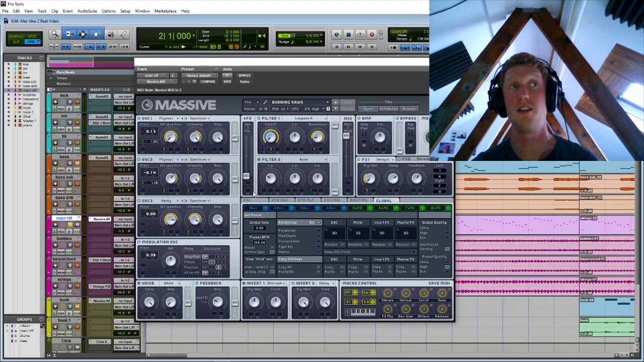Select the Selector waveform tool

(83, 34)
